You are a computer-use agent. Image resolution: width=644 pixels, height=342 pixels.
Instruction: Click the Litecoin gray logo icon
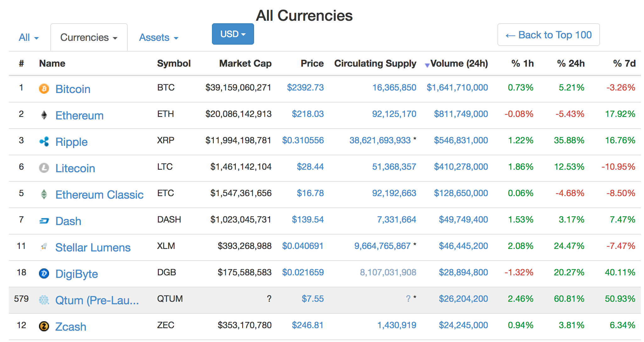tap(44, 168)
